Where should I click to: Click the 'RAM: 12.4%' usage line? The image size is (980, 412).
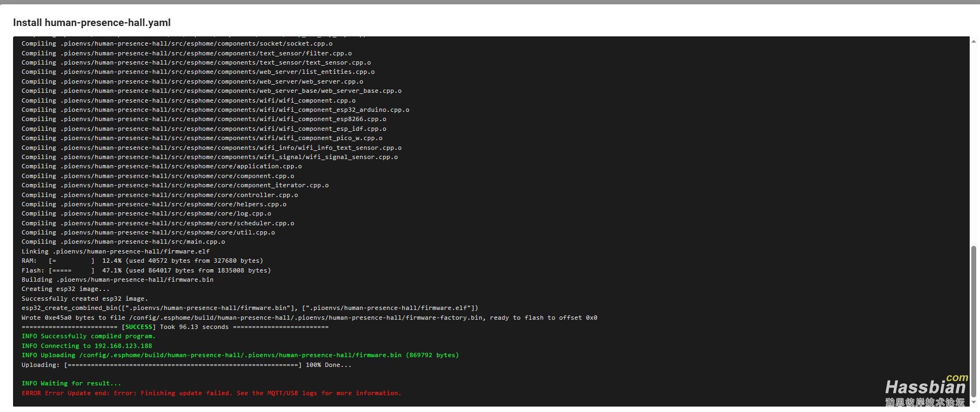point(142,261)
